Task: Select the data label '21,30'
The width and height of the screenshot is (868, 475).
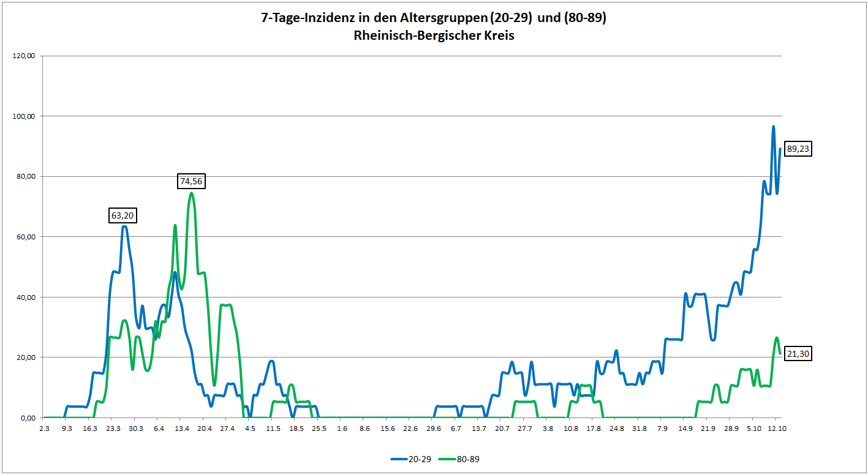Action: [798, 354]
